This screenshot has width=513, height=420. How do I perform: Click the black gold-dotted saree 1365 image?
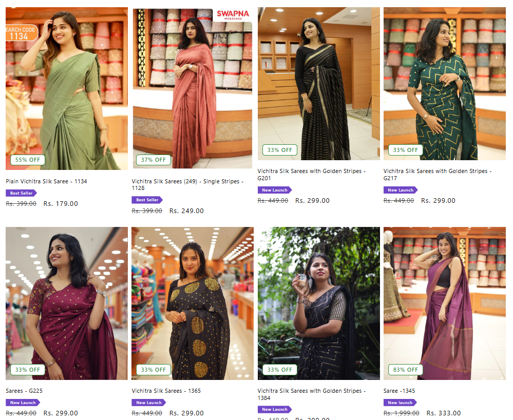193,303
